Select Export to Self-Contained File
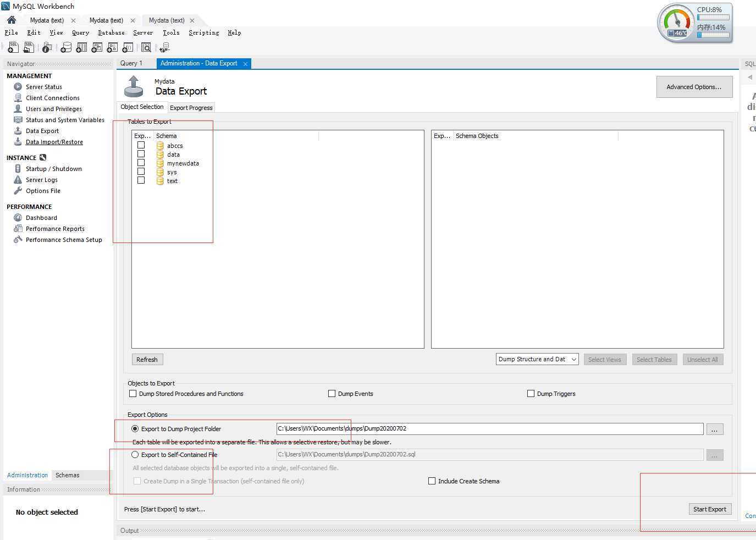 pyautogui.click(x=135, y=455)
